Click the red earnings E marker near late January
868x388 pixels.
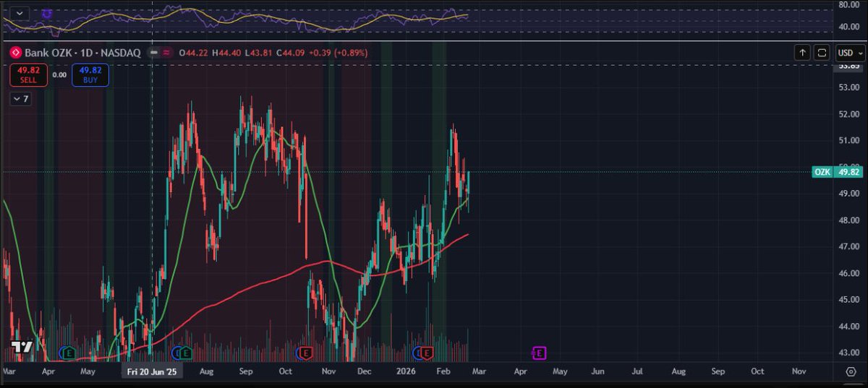click(427, 353)
